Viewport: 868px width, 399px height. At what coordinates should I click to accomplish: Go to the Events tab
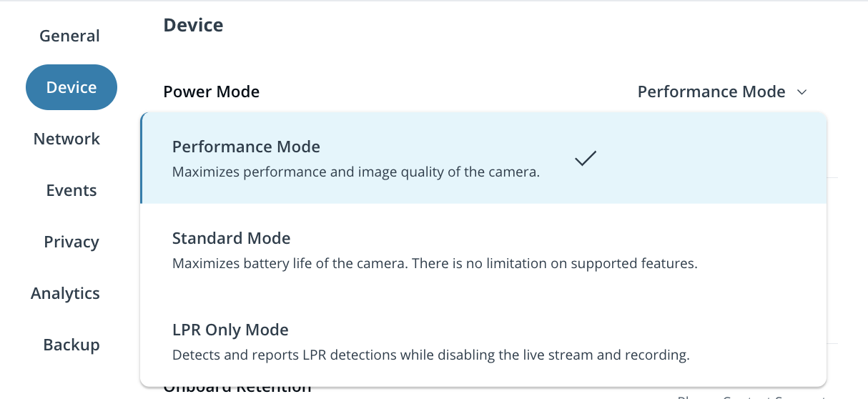point(71,190)
